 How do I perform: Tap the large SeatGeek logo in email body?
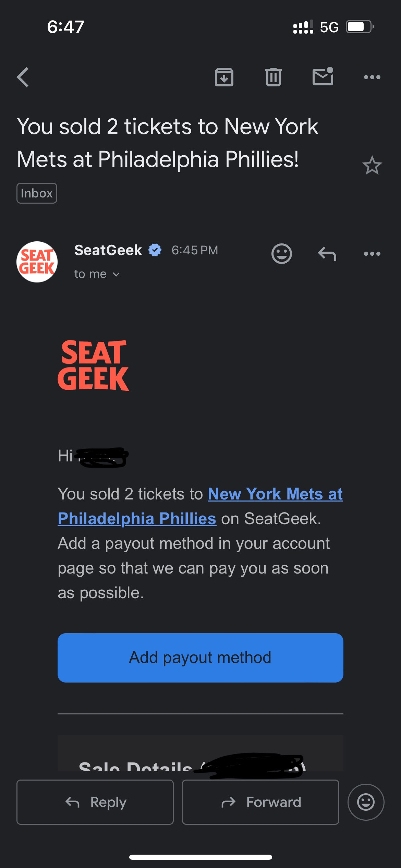coord(93,365)
